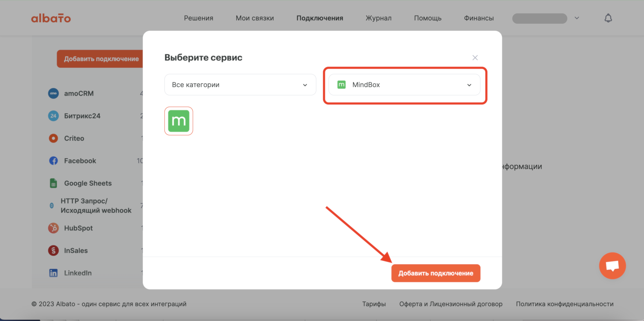
Task: Click the amoCRM service icon in sidebar
Action: 53,94
